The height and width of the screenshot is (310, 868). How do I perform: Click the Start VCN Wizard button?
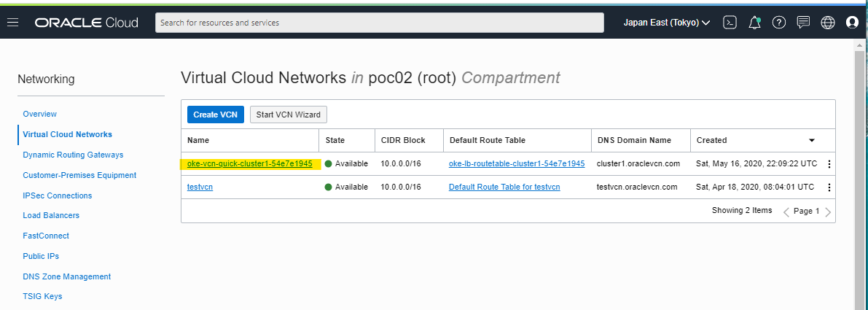[x=289, y=115]
